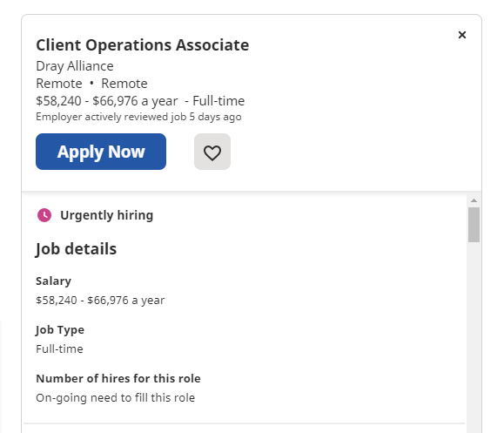Click 'Full-time' under Job Type
504x433 pixels.
(x=59, y=349)
